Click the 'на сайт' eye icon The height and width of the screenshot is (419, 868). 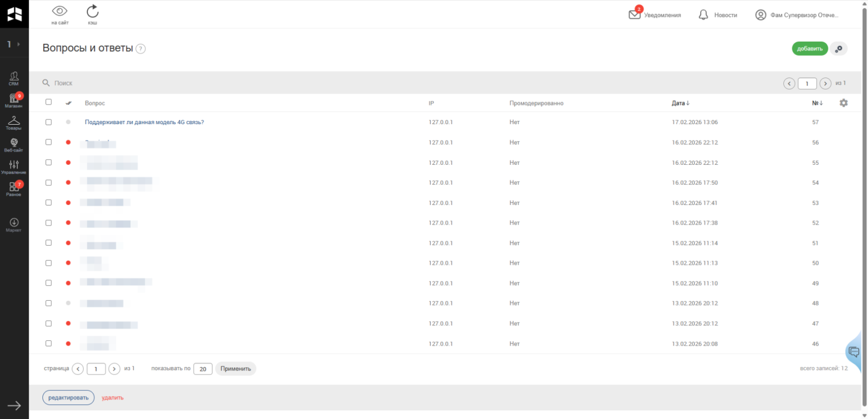60,12
